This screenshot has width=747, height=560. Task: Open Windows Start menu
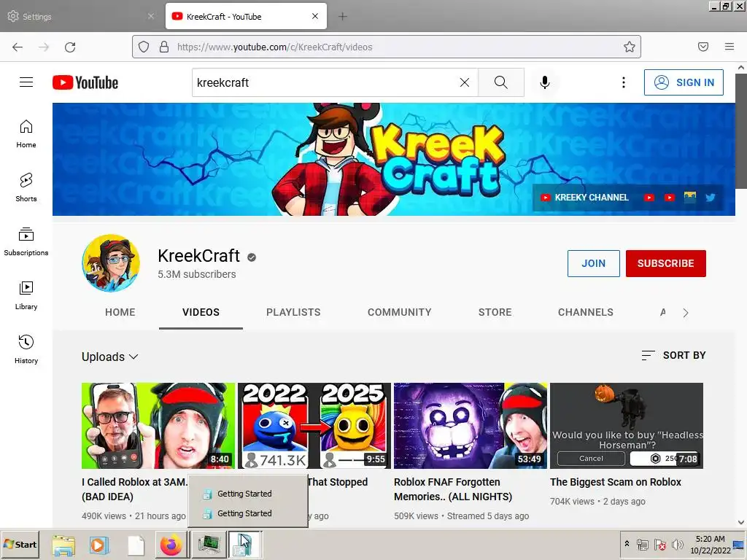[x=20, y=544]
